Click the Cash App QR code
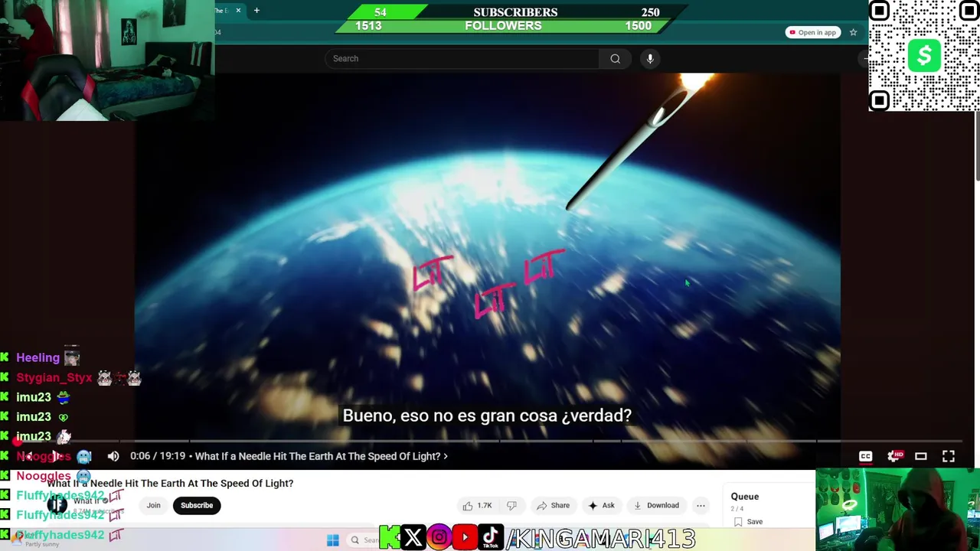The image size is (980, 551). tap(924, 56)
